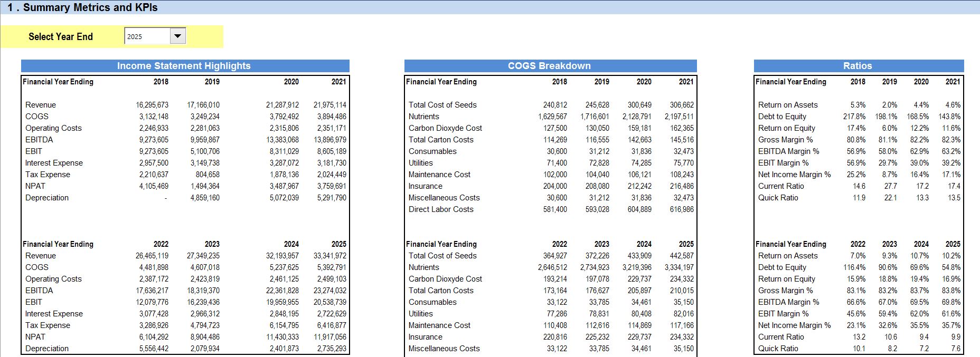Screen dimensions: 980x357
Task: Click the 2018 Revenue value 16,295,673
Action: 152,105
